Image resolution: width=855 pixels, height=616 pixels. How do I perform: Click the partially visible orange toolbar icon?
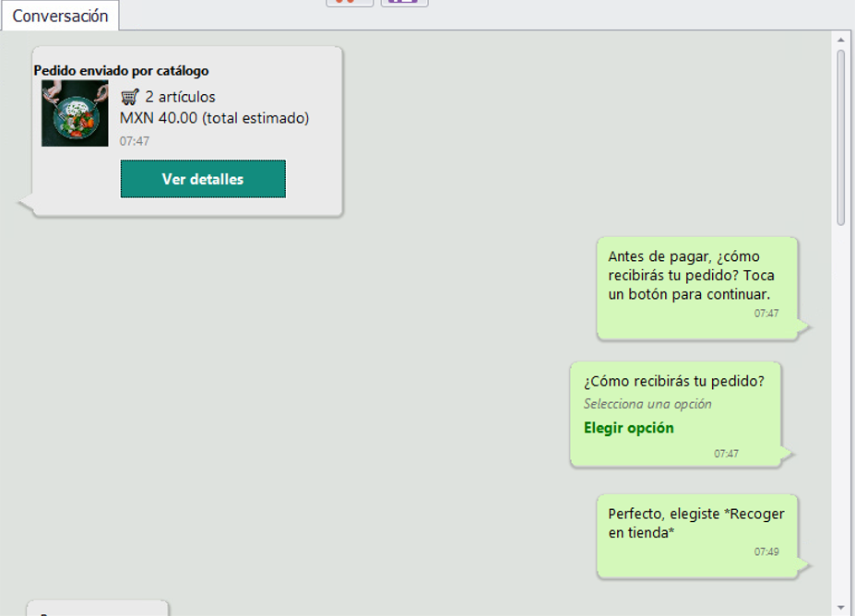pyautogui.click(x=350, y=3)
